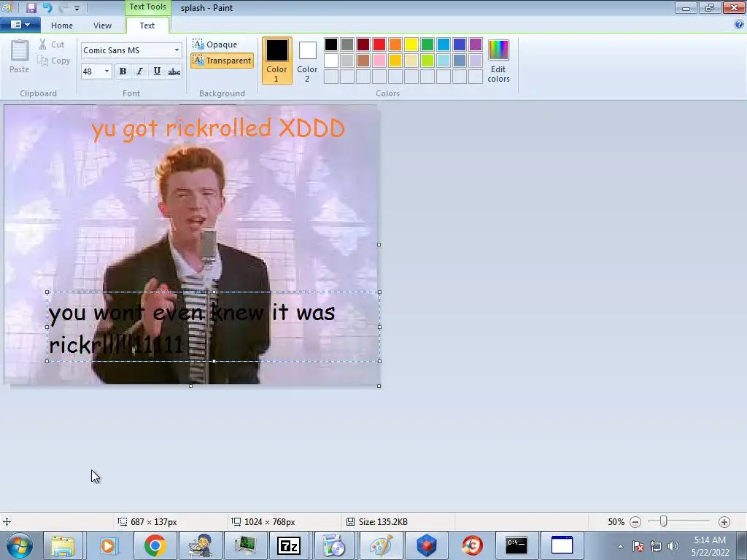
Task: Toggle Italic text formatting
Action: coord(139,71)
